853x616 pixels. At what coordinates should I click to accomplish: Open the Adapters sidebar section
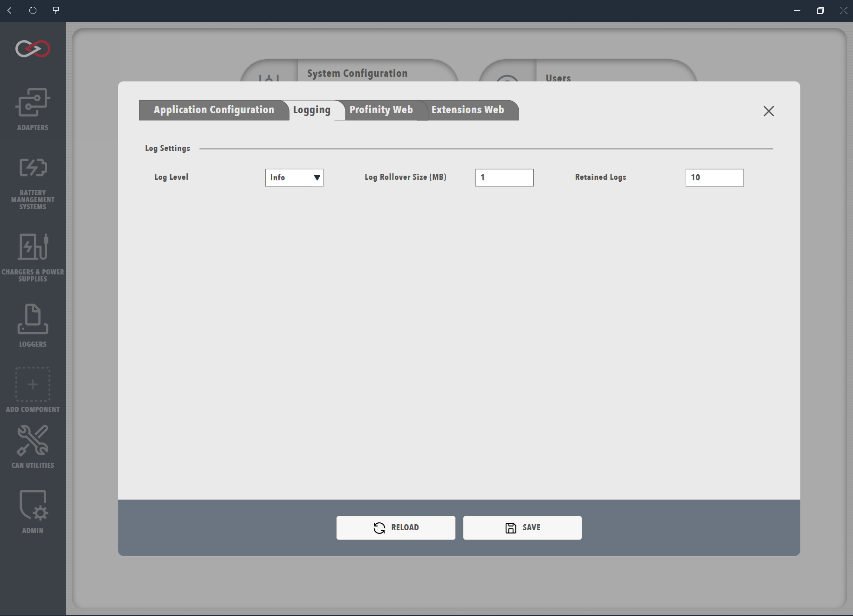tap(33, 109)
